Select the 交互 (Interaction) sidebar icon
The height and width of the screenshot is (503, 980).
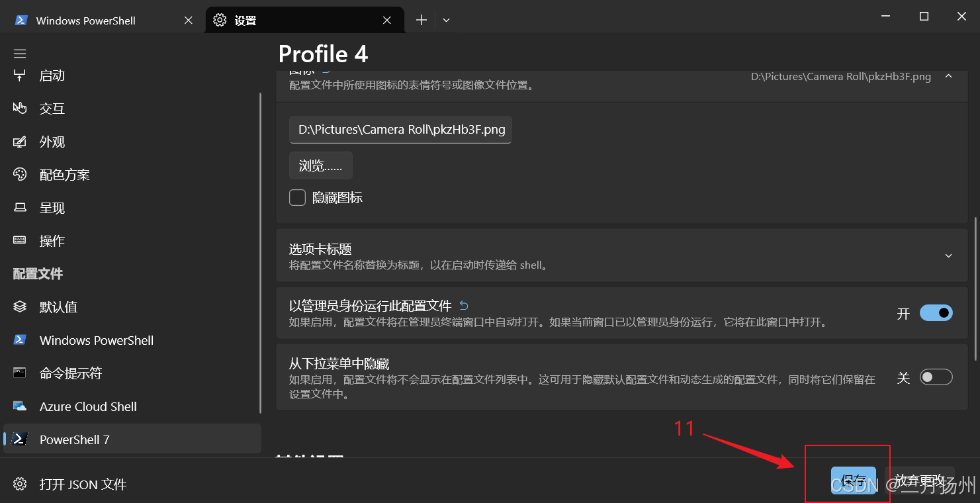tap(52, 108)
